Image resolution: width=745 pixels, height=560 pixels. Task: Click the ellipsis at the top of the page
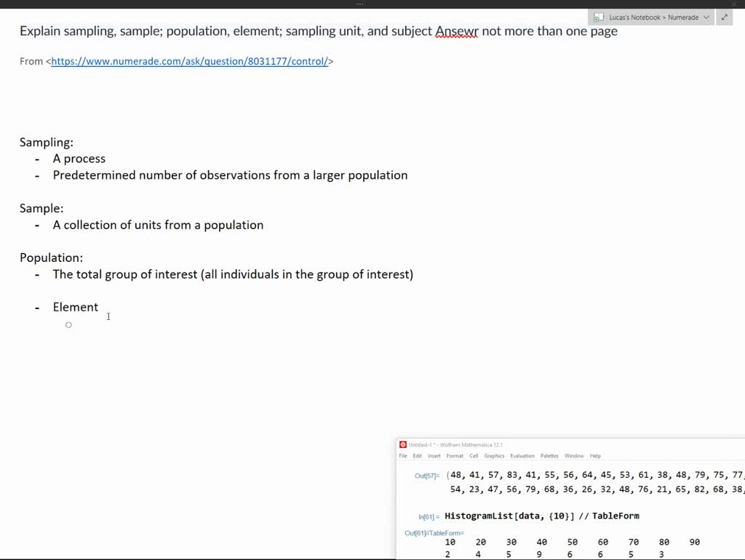coord(359,4)
